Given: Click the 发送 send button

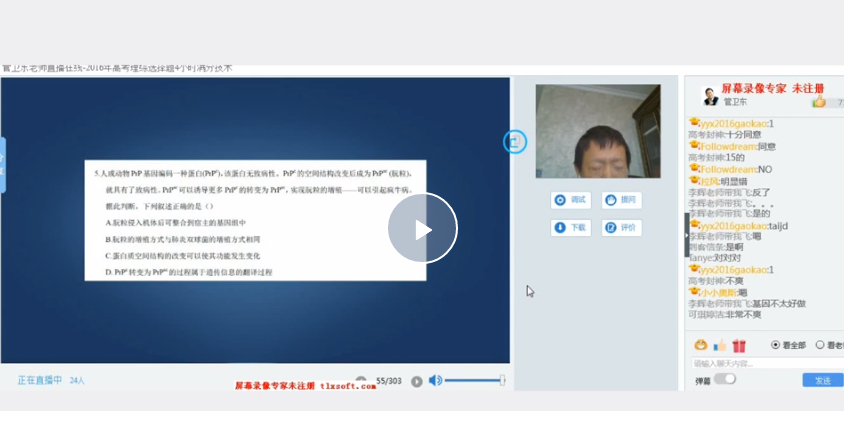Looking at the screenshot, I should [x=822, y=380].
